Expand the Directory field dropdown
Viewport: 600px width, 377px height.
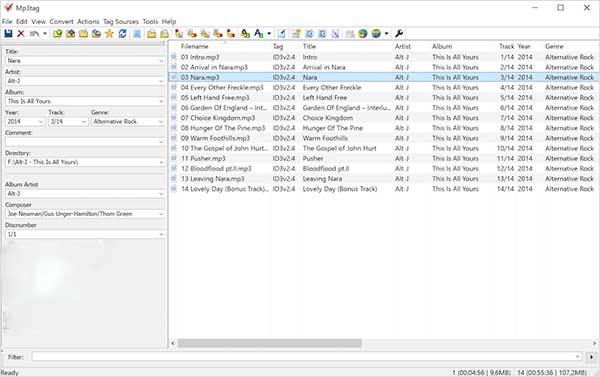[x=161, y=162]
